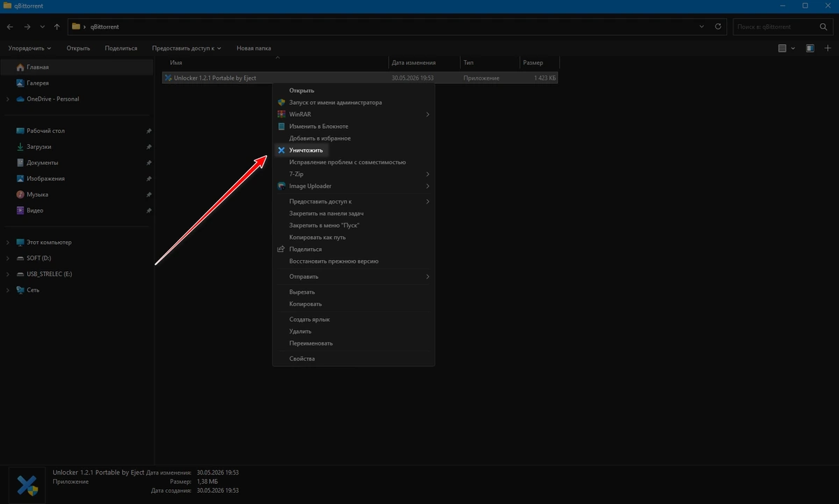Open the Отправить submenu
Screen dimensions: 839x504
point(353,277)
